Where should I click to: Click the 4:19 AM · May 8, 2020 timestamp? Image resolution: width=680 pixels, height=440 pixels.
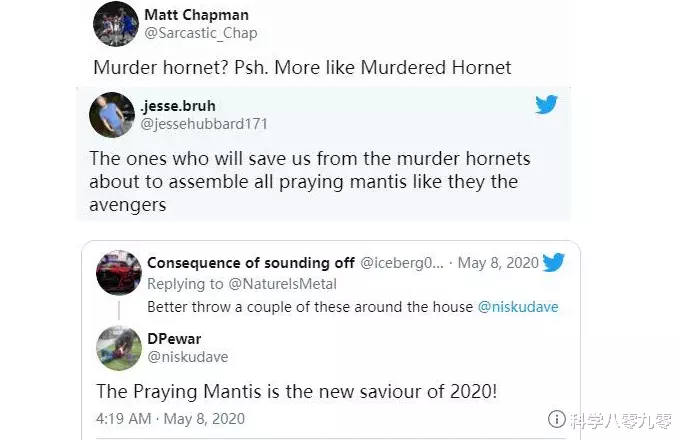coord(170,417)
